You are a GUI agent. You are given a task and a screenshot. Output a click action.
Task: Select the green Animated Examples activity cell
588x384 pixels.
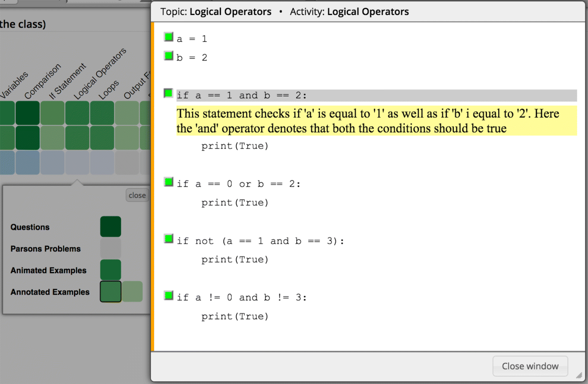pyautogui.click(x=111, y=270)
